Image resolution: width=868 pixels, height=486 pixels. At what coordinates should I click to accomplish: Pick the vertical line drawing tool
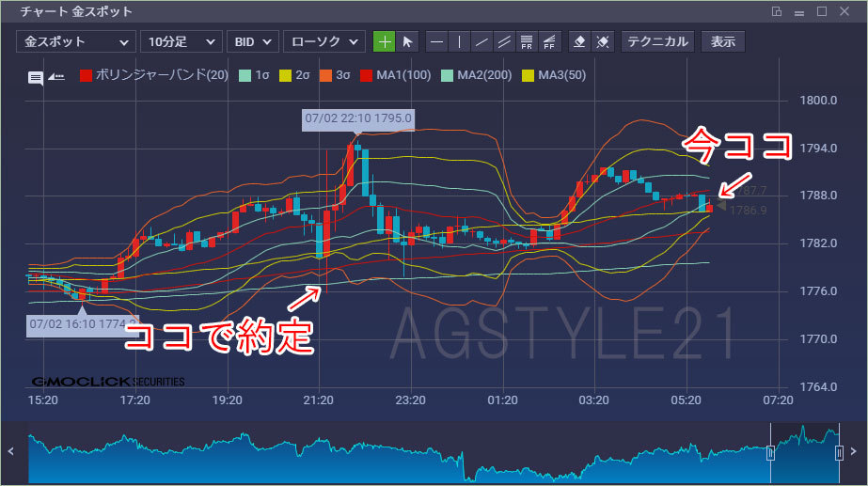coord(459,41)
